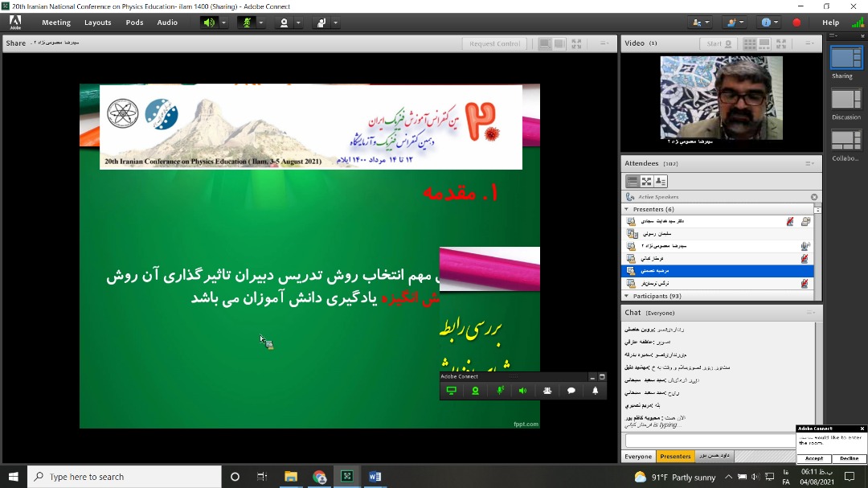Collapse the Presenters group in Attendees

click(x=628, y=208)
